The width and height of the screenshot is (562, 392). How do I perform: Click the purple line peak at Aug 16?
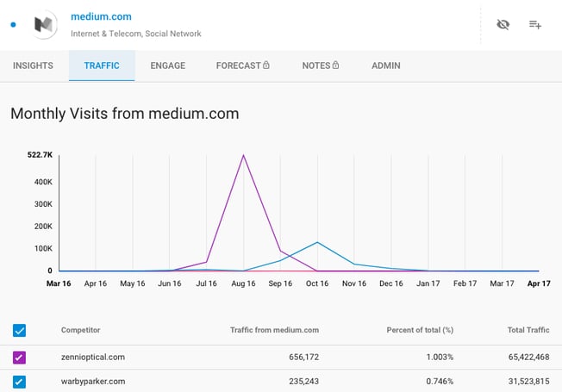pos(243,155)
